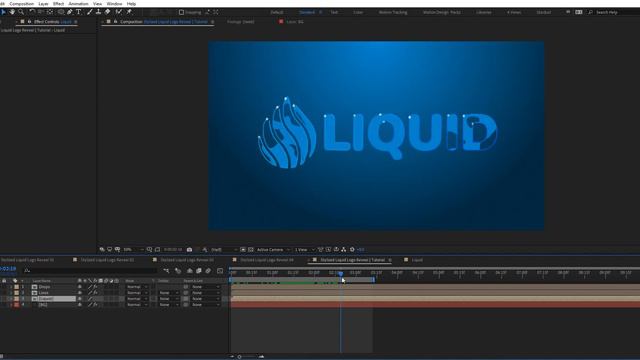
Task: Switch to the Motion Design Packs workspace
Action: [x=442, y=12]
